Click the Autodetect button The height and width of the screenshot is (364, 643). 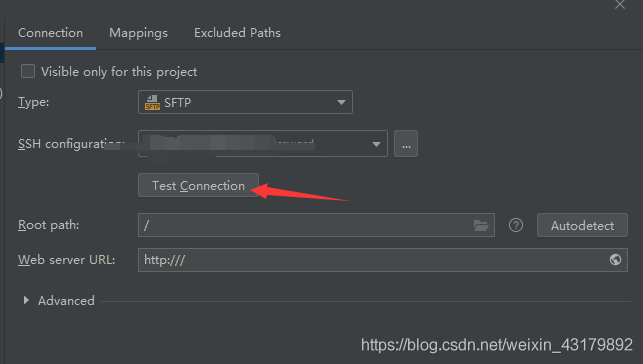[x=582, y=225]
